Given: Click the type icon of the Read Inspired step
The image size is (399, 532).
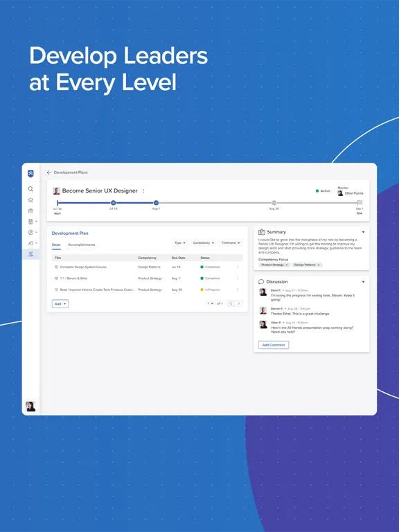Looking at the screenshot, I should 56,290.
